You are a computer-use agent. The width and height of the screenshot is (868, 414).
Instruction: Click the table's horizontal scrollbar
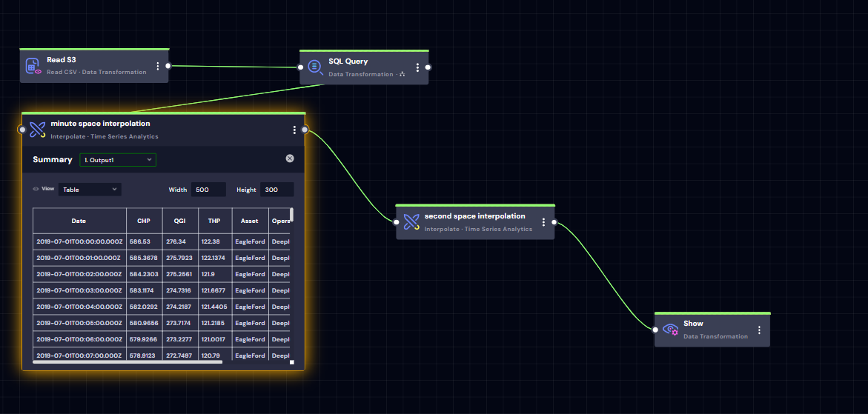(x=127, y=362)
